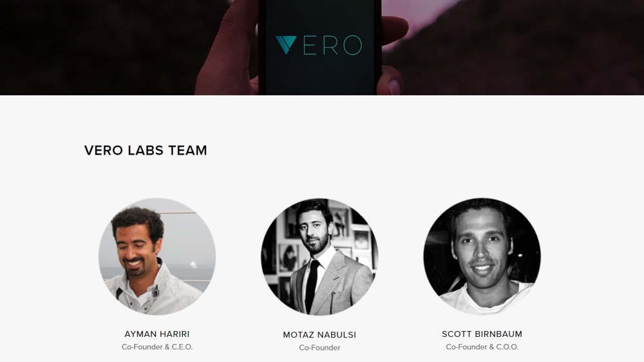This screenshot has width=644, height=362.
Task: Click the VERO LABS TEAM heading
Action: (146, 150)
